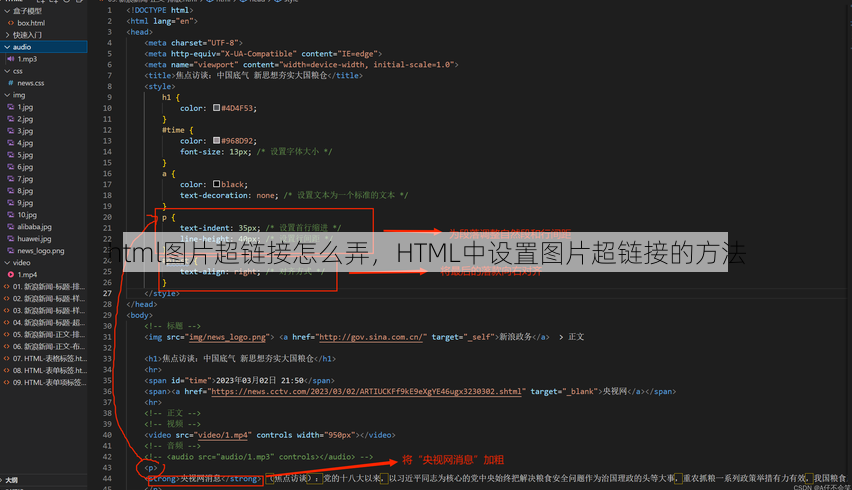Image resolution: width=852 pixels, height=490 pixels.
Task: Click line number 29 in the gutter
Action: 107,315
